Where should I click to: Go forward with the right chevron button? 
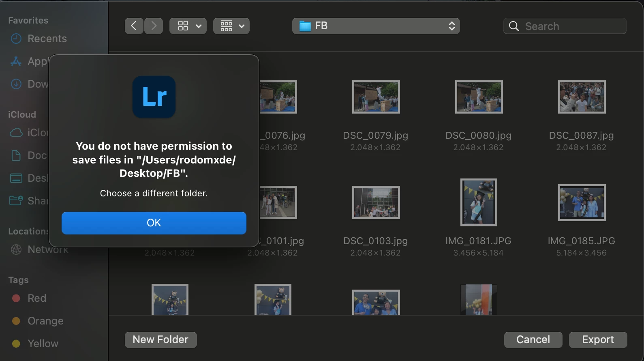[x=154, y=26]
